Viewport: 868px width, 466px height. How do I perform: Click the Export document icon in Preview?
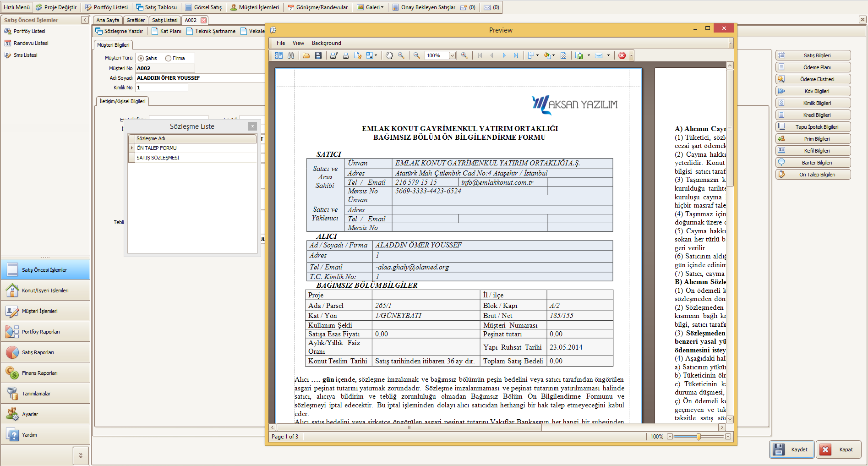coord(579,55)
